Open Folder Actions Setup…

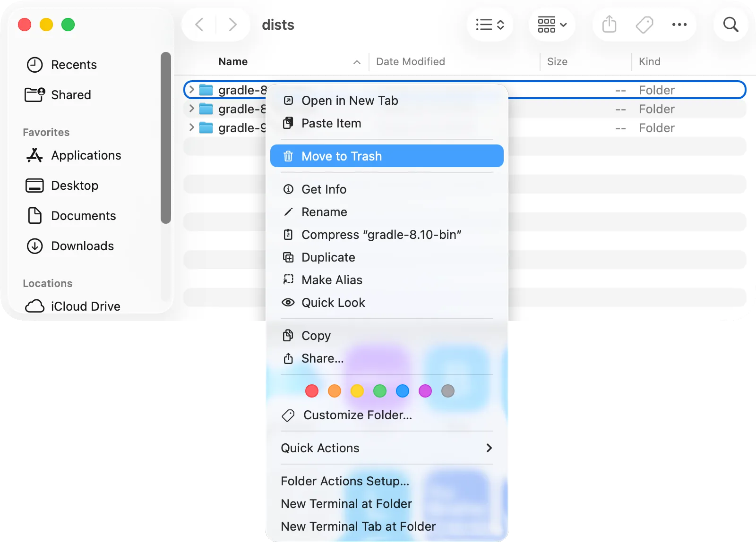click(x=387, y=481)
